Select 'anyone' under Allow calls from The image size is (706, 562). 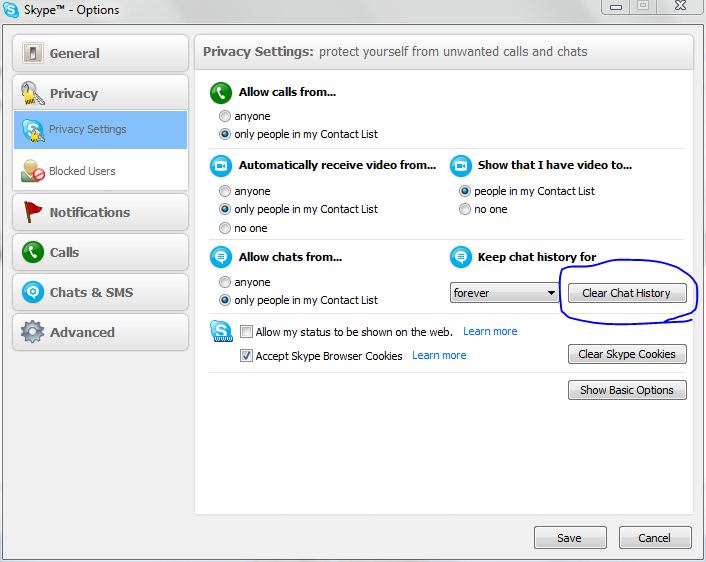coord(225,116)
